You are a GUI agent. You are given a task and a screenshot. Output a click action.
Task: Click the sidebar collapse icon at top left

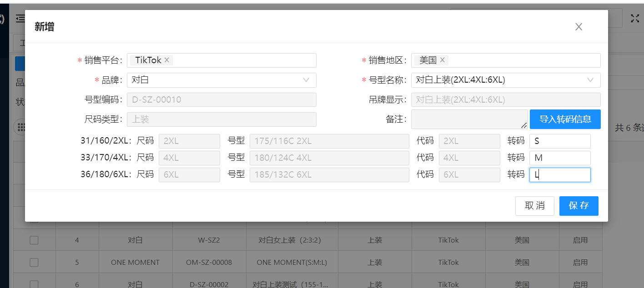20,18
